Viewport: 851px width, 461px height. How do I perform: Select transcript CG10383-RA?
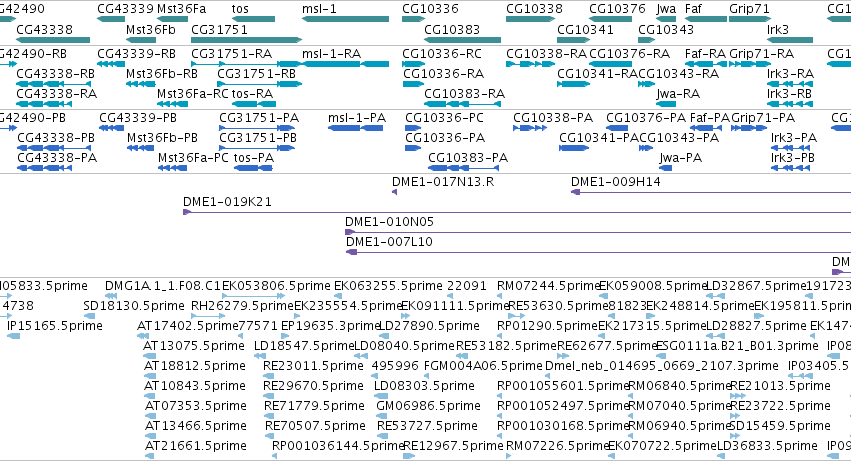click(x=462, y=104)
